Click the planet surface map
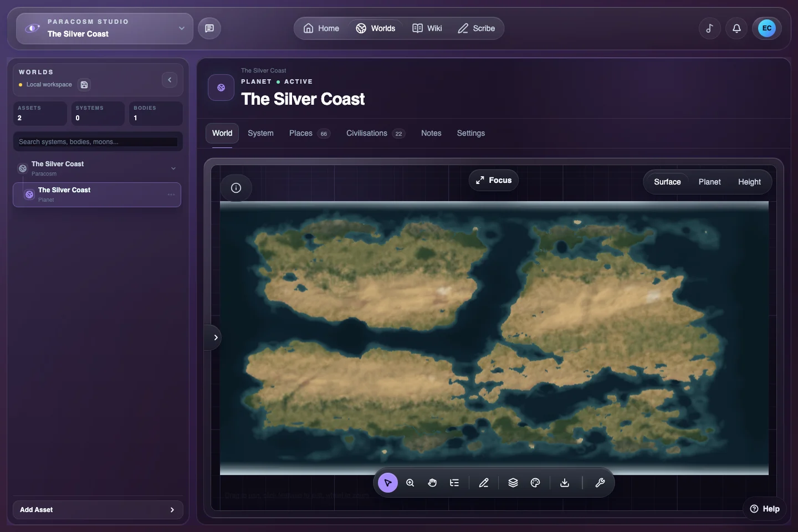Viewport: 798px width, 532px height. [494, 338]
